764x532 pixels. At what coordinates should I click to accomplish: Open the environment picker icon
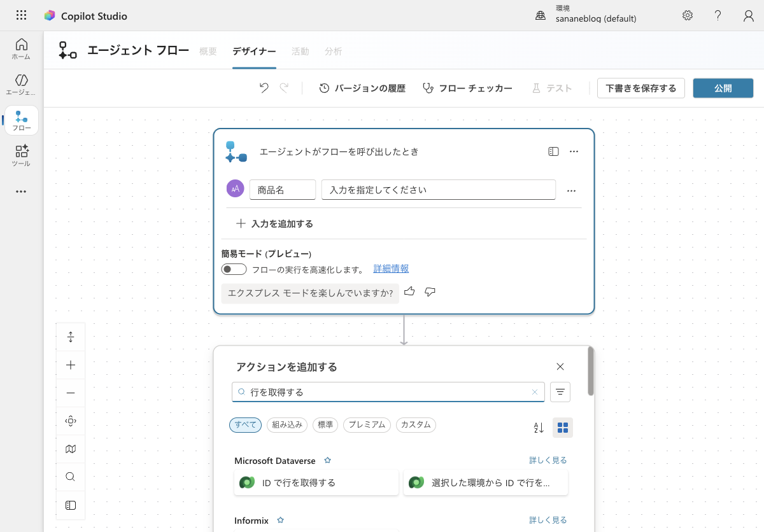coord(541,16)
